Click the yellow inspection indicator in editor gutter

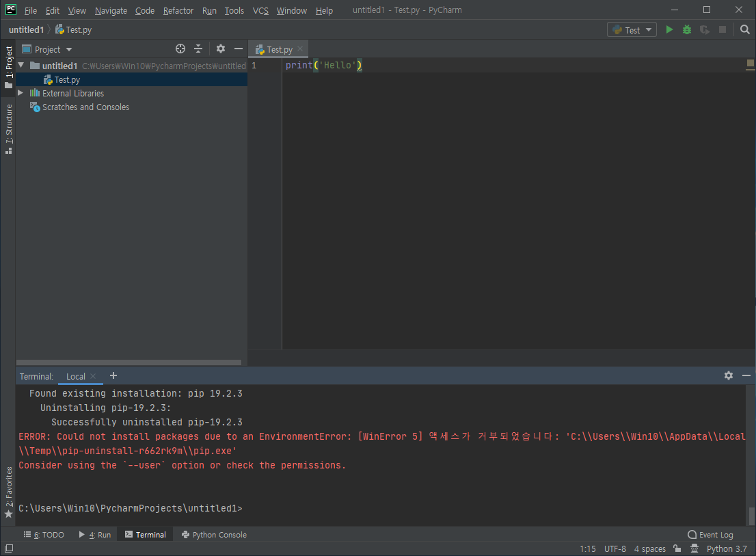(751, 63)
